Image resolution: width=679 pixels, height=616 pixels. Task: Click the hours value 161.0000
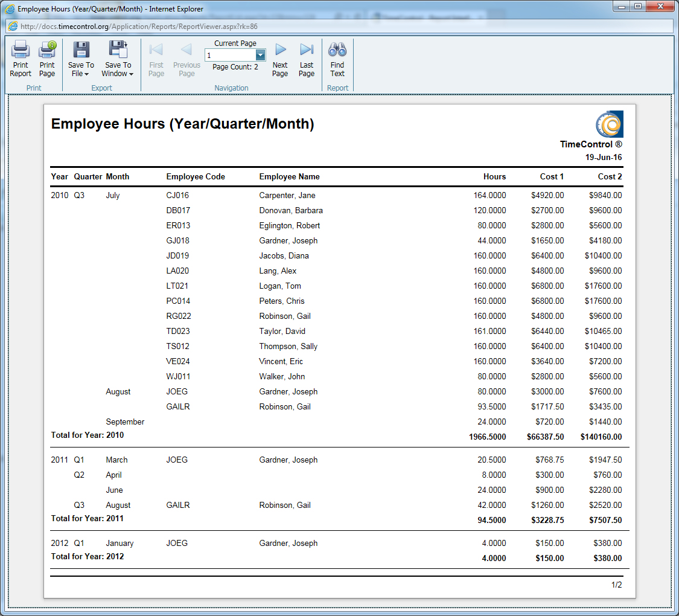[x=489, y=332]
